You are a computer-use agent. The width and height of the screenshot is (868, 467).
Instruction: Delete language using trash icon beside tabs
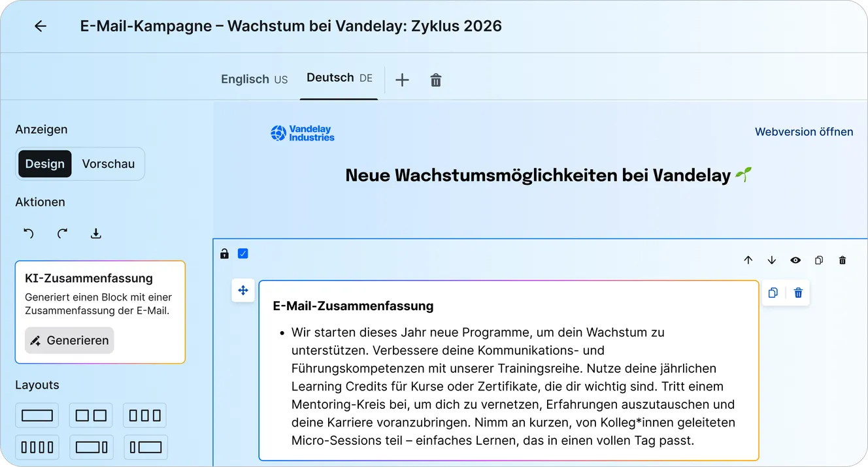coord(436,80)
